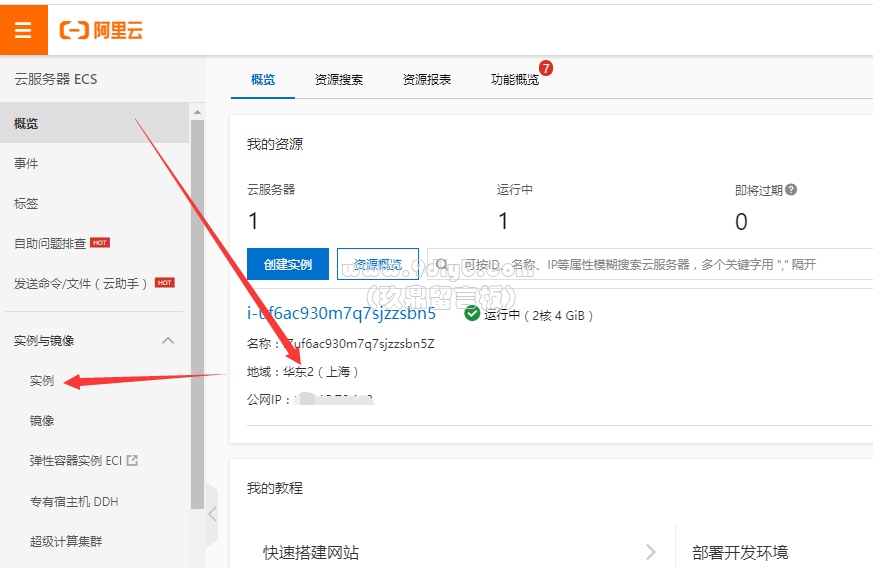Click the HOT badge beside 发送命令/文件
This screenshot has width=873, height=568.
tap(165, 283)
